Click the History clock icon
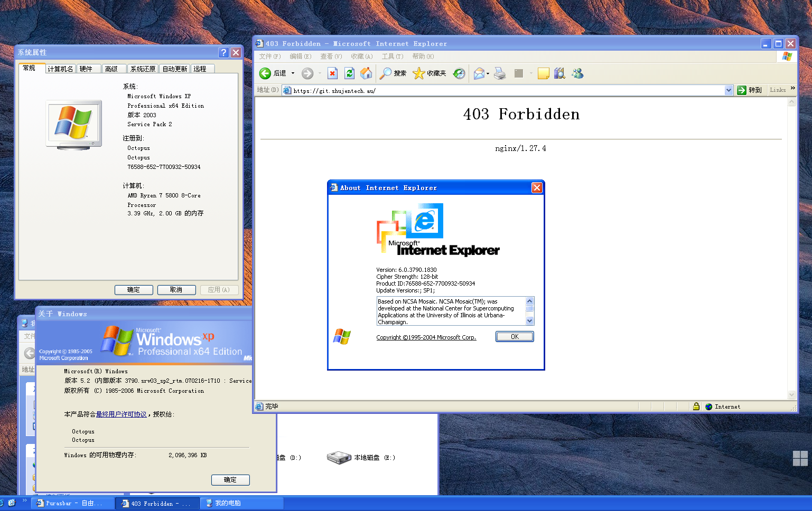The height and width of the screenshot is (511, 812). [x=459, y=73]
